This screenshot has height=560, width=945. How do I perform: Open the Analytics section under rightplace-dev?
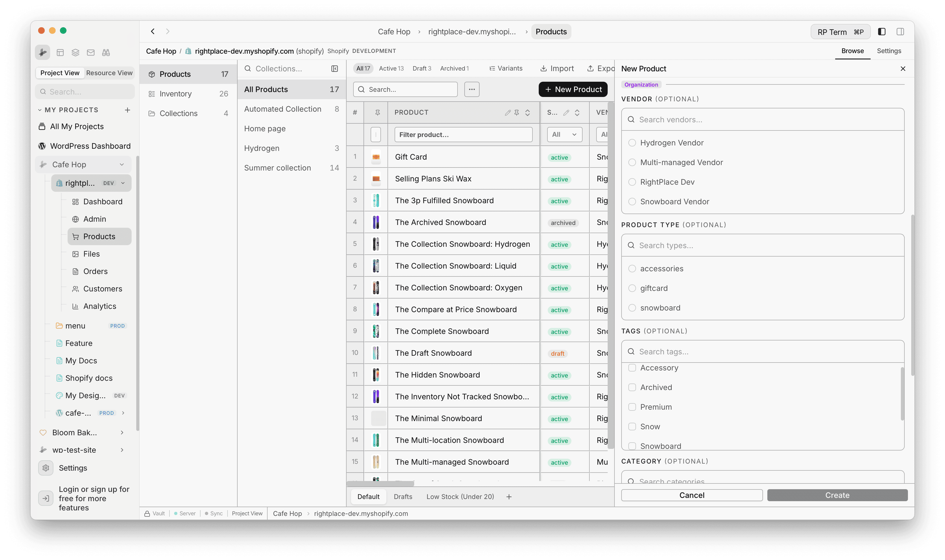coord(100,306)
